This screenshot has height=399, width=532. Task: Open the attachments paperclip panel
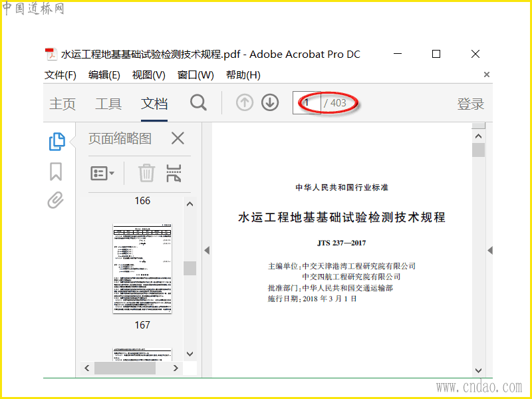pos(56,200)
